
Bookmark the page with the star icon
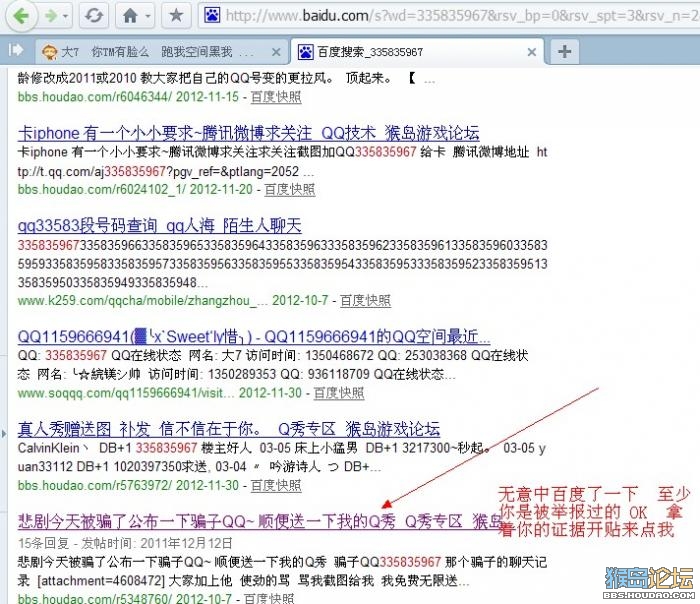tap(176, 16)
